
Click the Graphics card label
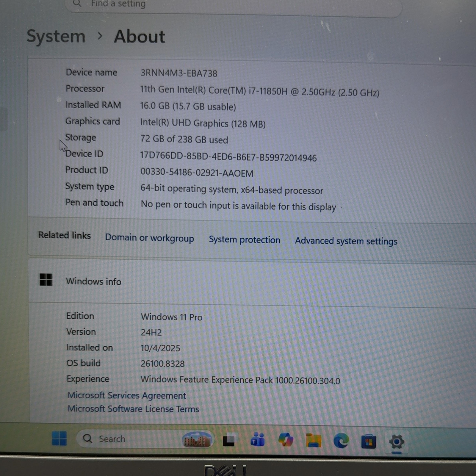[x=93, y=121]
